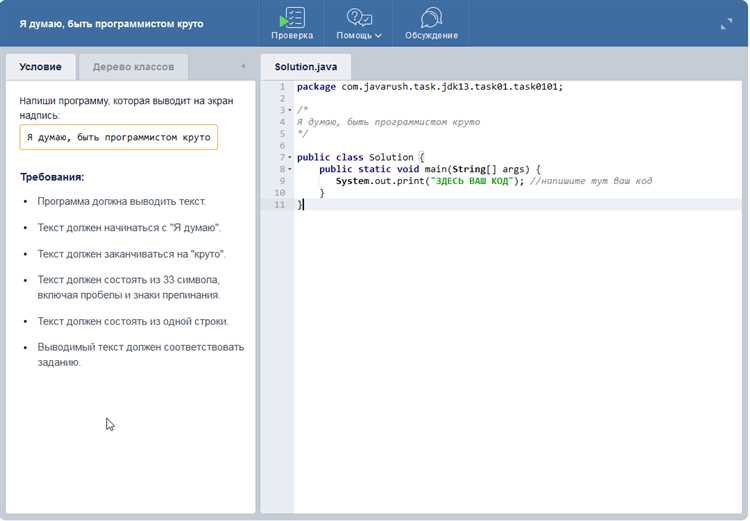The image size is (750, 521).
Task: Fold the comment block at line 3
Action: click(289, 110)
